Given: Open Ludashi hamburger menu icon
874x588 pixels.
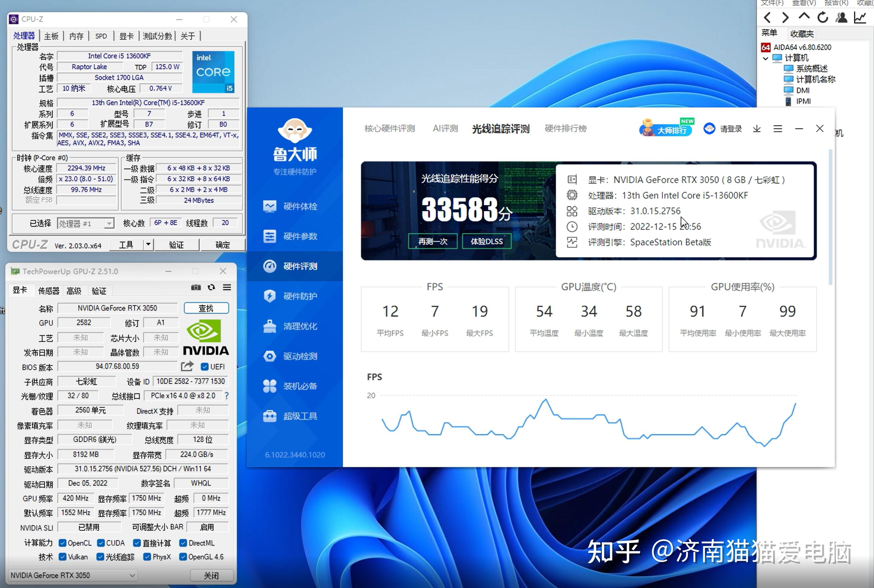Looking at the screenshot, I should (778, 129).
